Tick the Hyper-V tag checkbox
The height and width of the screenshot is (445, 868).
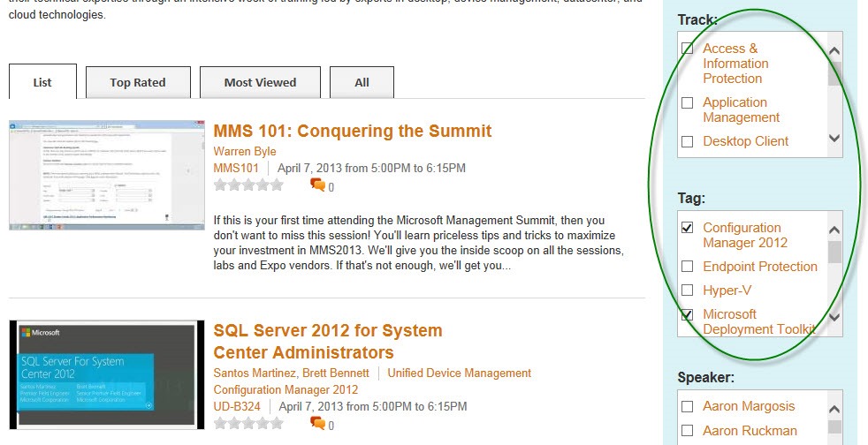[688, 290]
